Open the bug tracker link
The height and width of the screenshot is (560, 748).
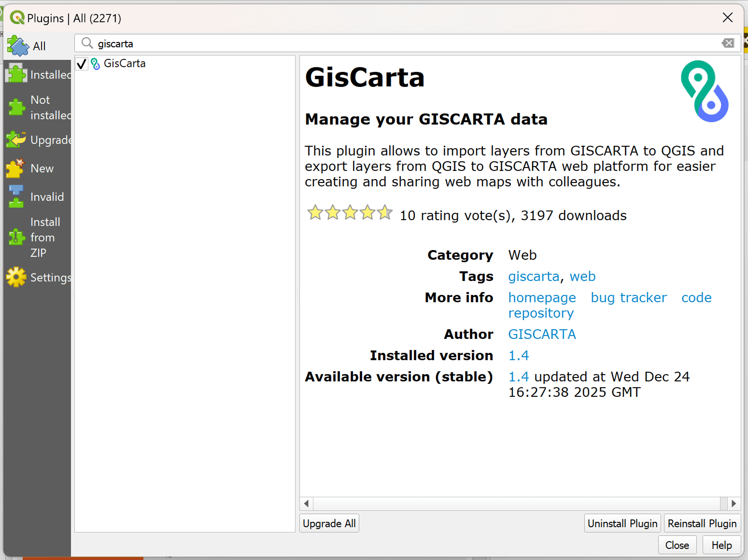[629, 297]
